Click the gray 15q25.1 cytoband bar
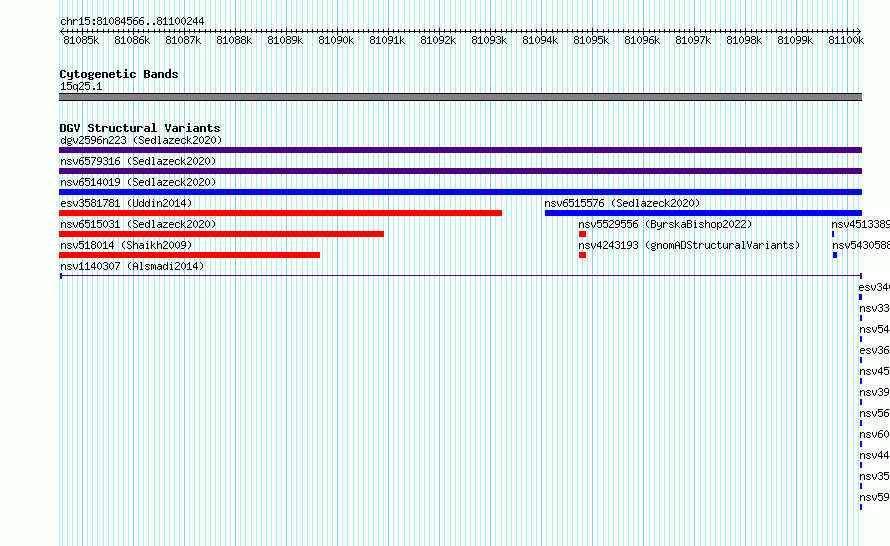Screen dimensions: 890x546 click(460, 97)
